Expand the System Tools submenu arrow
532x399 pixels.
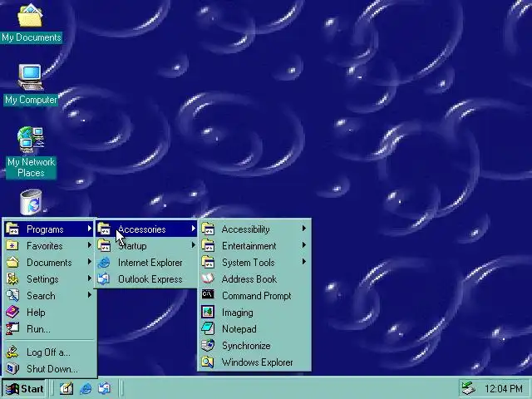point(304,262)
